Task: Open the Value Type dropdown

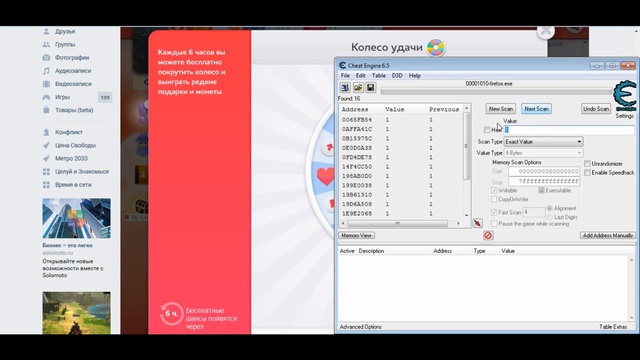Action: click(543, 153)
